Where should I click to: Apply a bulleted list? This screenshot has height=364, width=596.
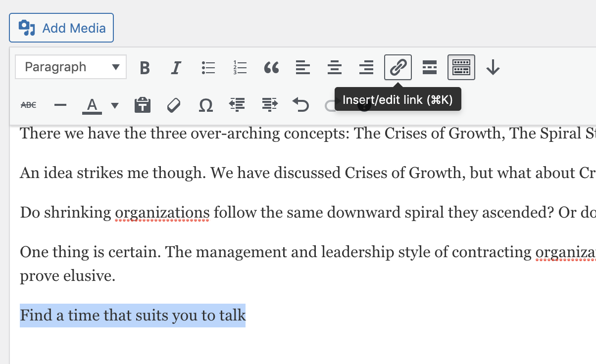[x=208, y=67]
